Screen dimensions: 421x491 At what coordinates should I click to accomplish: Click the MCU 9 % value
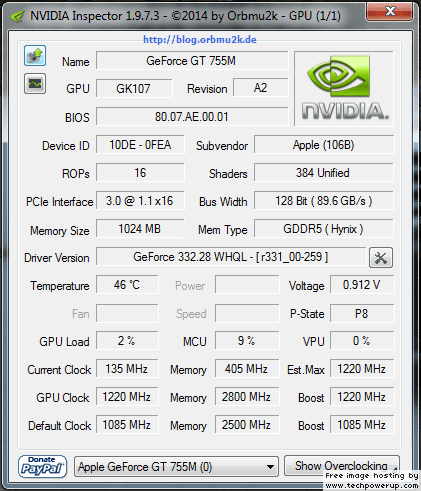(247, 341)
